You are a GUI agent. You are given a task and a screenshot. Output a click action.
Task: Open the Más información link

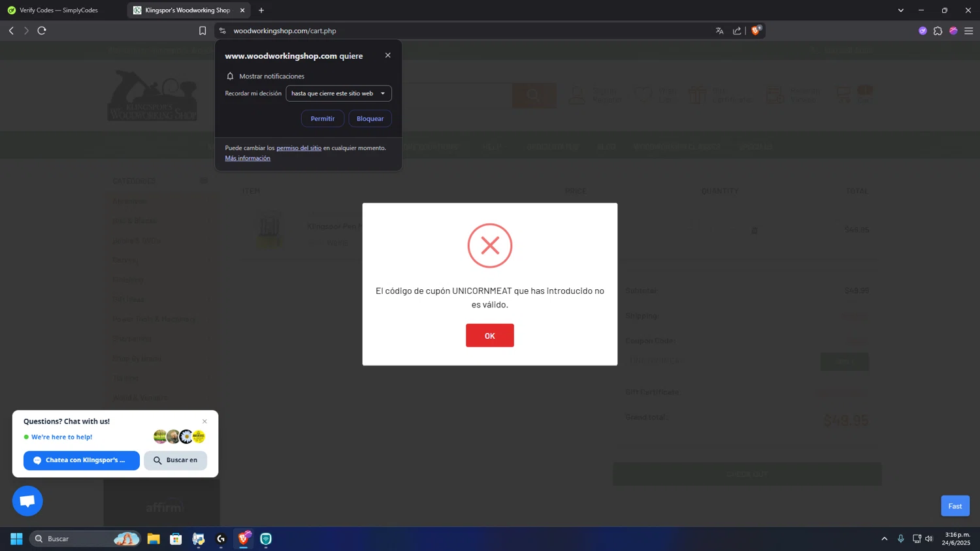coord(248,159)
